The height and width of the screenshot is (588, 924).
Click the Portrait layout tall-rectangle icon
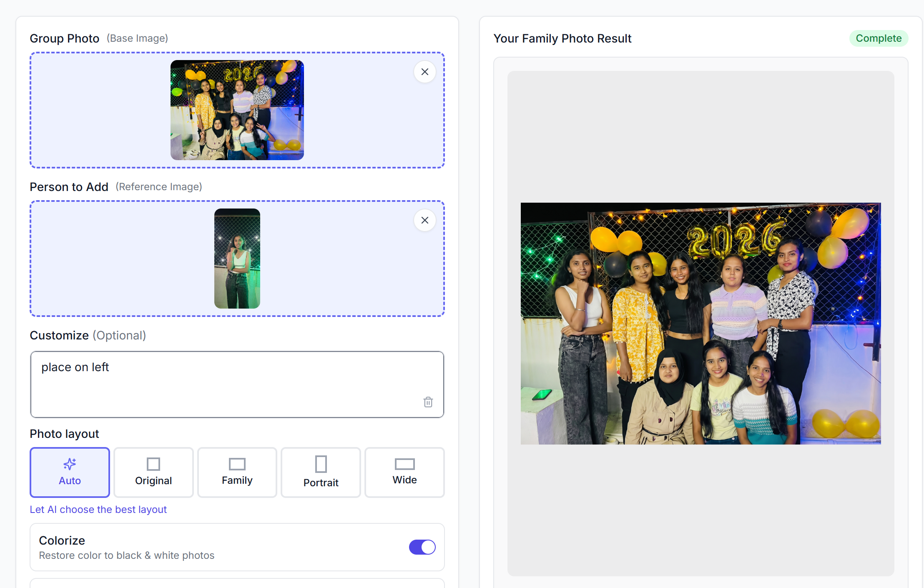coord(321,464)
